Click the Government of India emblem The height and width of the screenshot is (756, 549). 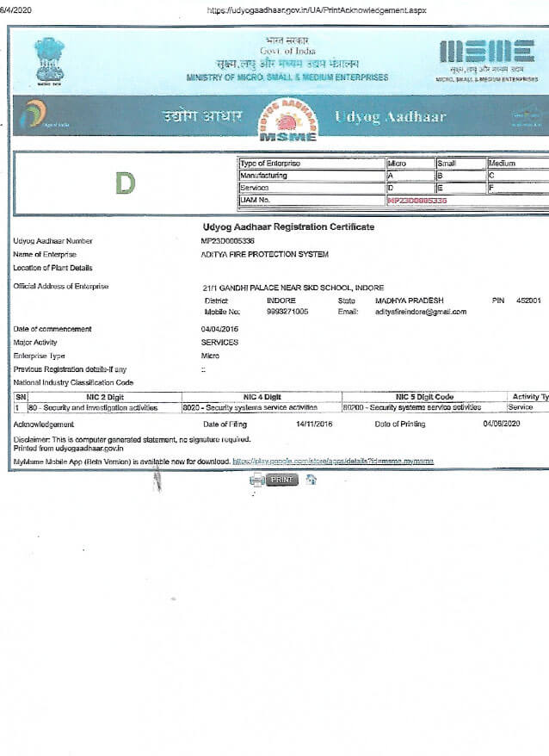[x=50, y=62]
